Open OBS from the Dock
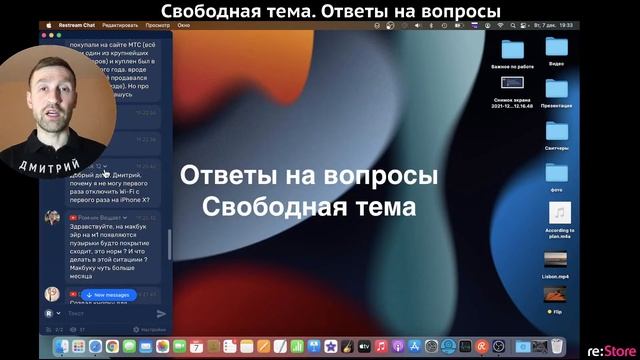The height and width of the screenshot is (360, 640). tap(498, 347)
